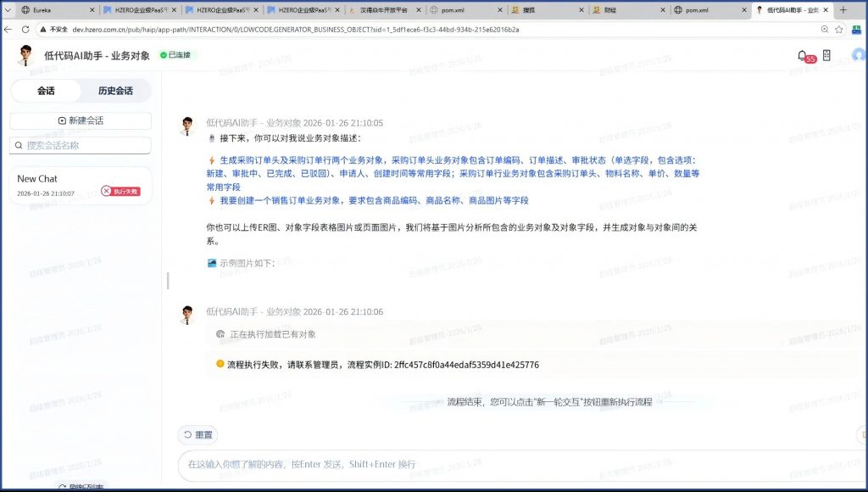This screenshot has width=868, height=492.
Task: Select the 会话 tab
Action: click(x=46, y=91)
